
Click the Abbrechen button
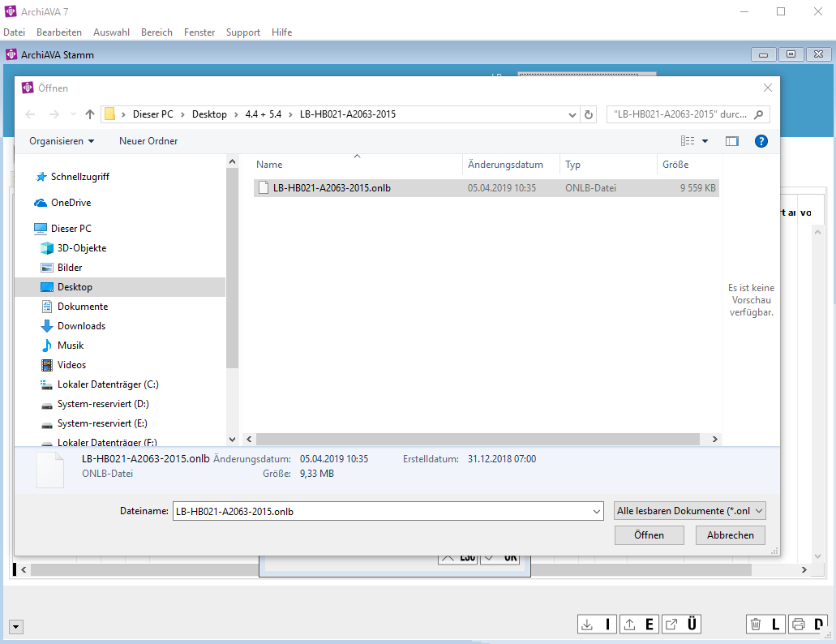tap(731, 535)
